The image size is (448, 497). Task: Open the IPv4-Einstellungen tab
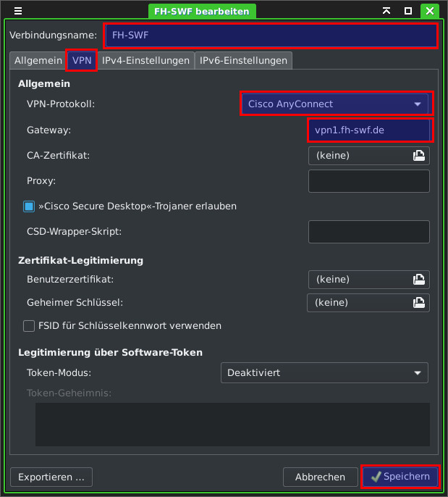click(145, 61)
